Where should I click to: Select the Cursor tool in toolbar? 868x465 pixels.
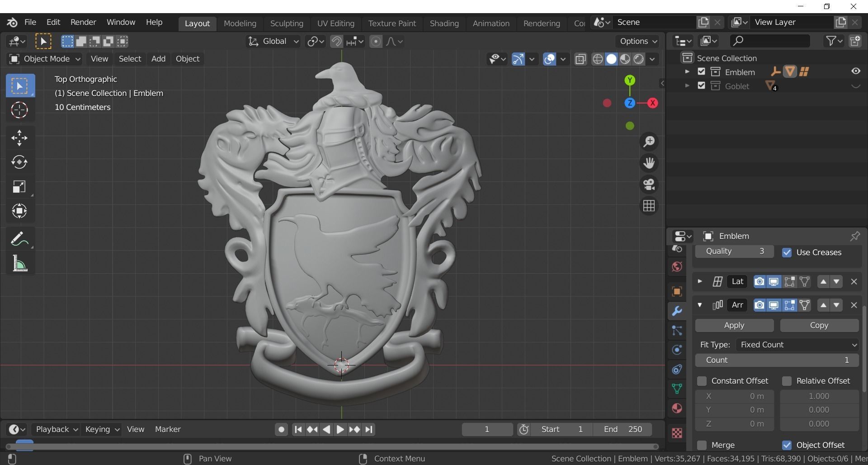click(19, 110)
